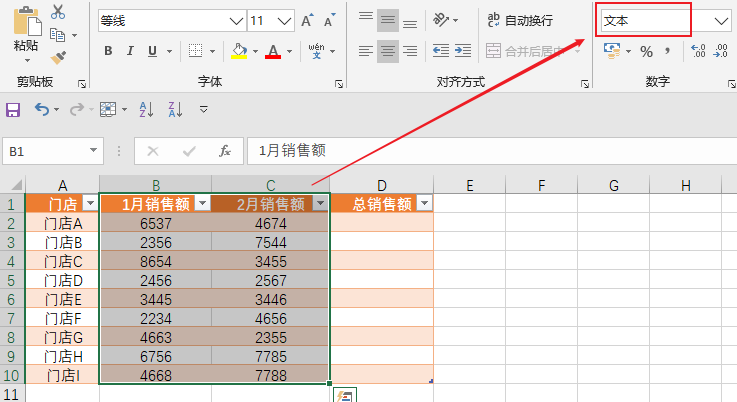The height and width of the screenshot is (402, 737).
Task: Toggle Italic formatting
Action: (130, 51)
